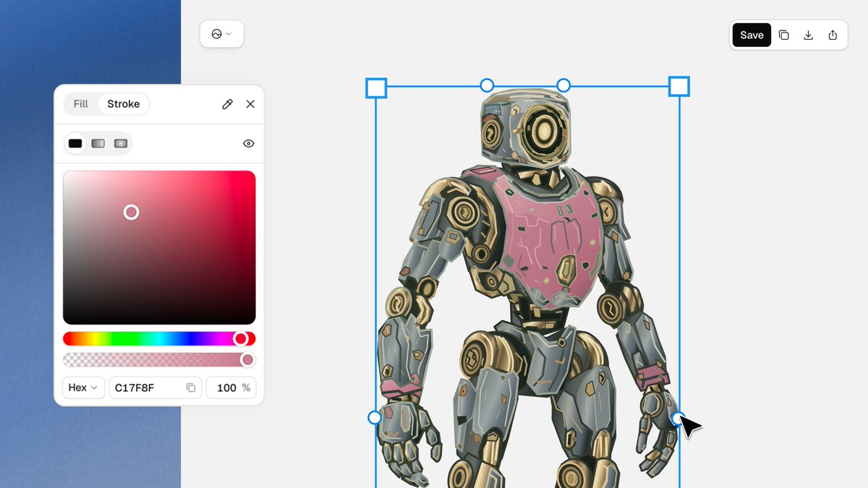Viewport: 868px width, 488px height.
Task: Click the top-left corner selection handle
Action: click(x=376, y=87)
